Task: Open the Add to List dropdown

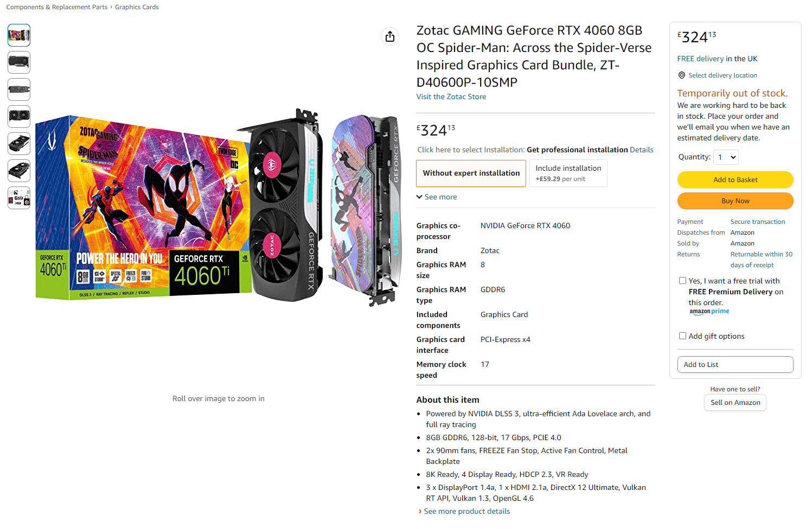Action: point(735,365)
